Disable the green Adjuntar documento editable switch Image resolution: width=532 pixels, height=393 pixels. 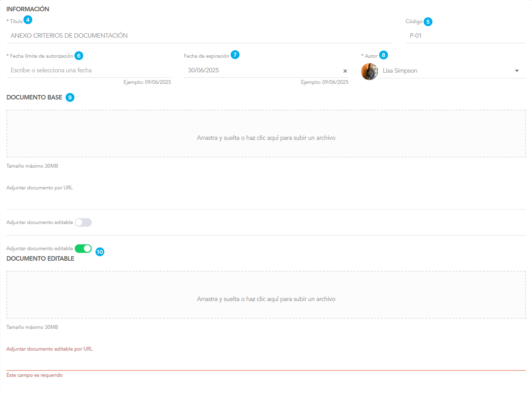tap(83, 248)
